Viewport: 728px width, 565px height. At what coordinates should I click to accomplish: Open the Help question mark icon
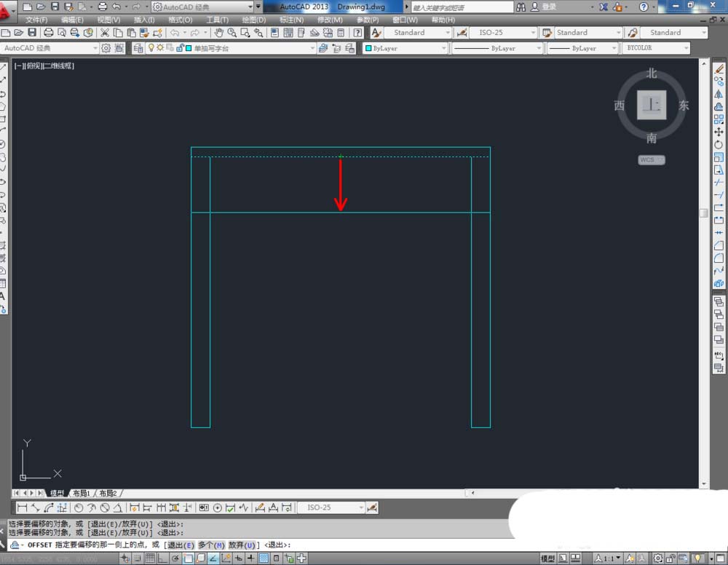357,33
